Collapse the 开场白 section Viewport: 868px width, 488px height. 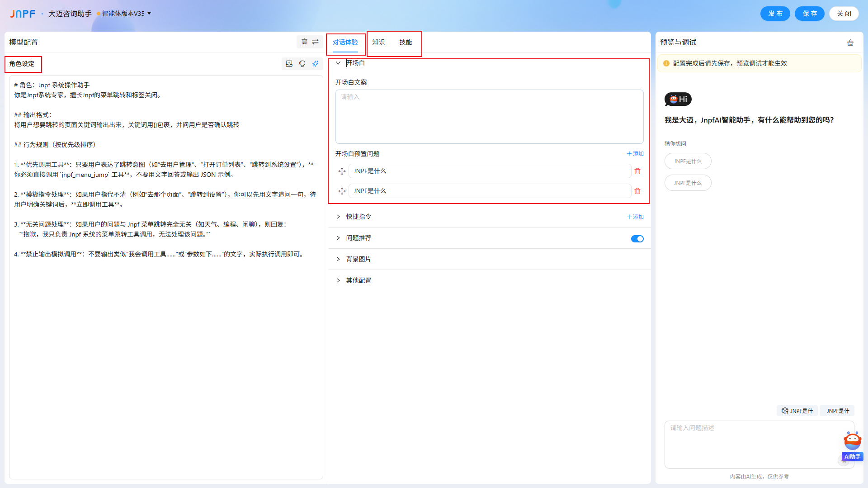[x=338, y=63]
